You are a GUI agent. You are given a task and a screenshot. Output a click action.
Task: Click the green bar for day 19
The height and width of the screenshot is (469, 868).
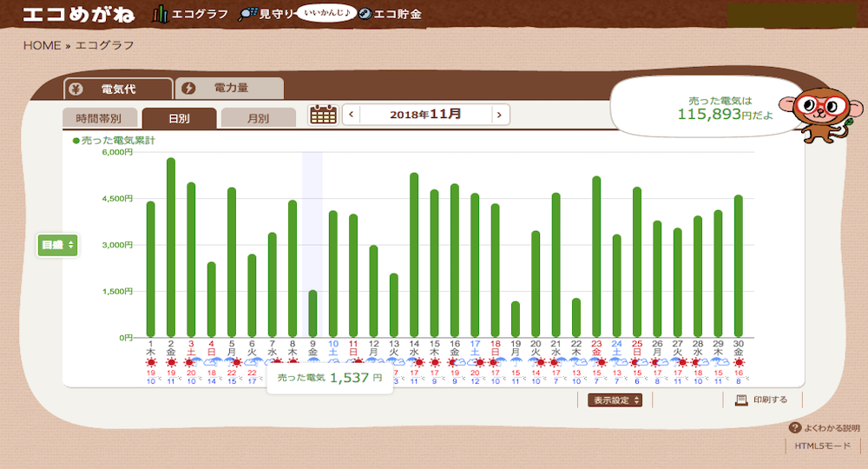click(x=516, y=320)
